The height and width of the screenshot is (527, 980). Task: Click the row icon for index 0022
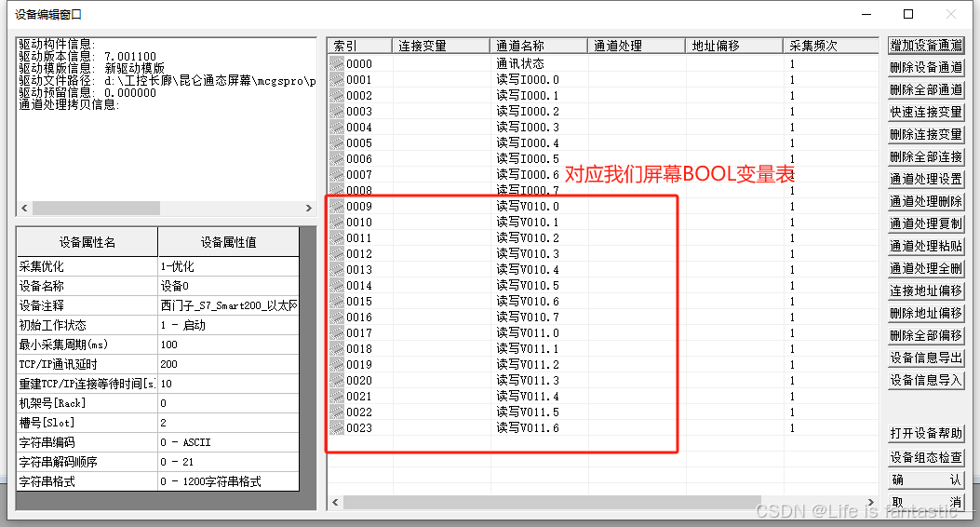(x=337, y=412)
